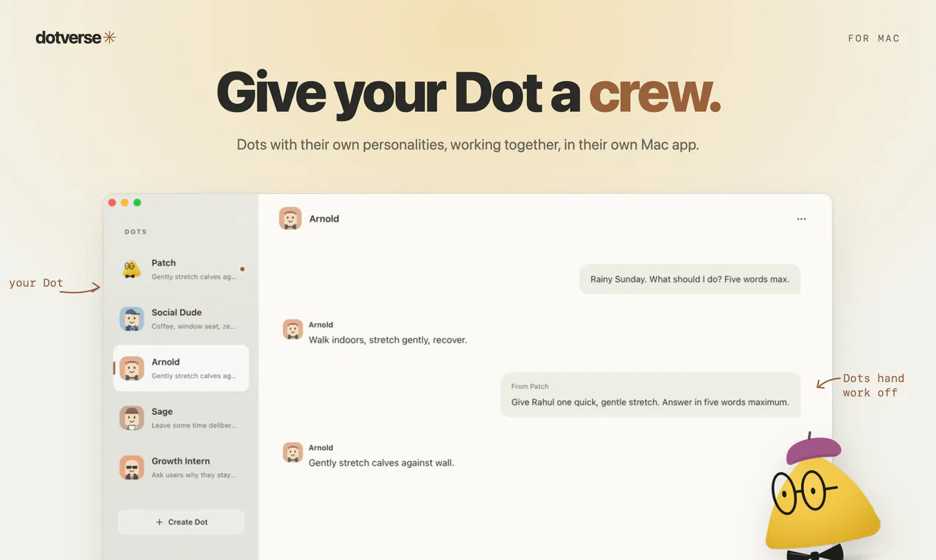Select Growth Intern avatar in sidebar

[x=132, y=467]
